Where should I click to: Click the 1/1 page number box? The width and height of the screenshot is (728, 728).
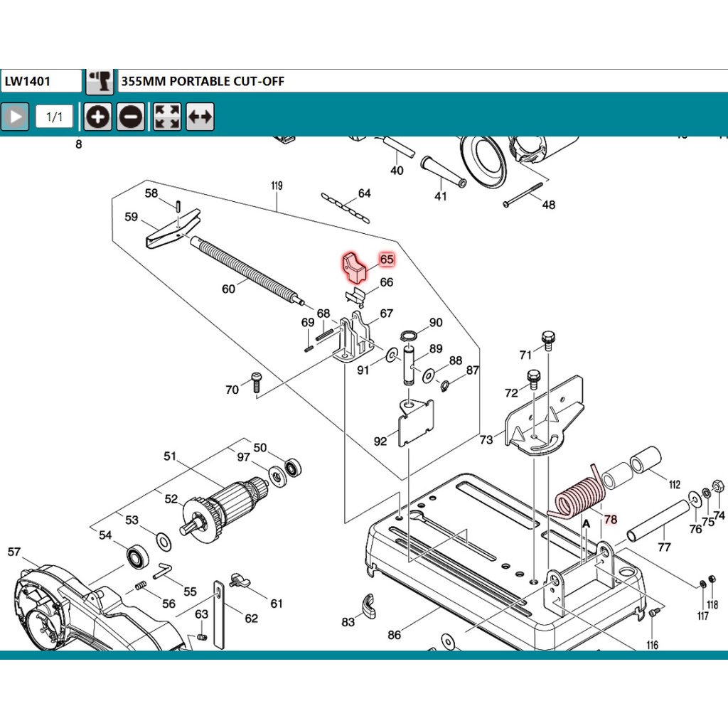tap(54, 117)
